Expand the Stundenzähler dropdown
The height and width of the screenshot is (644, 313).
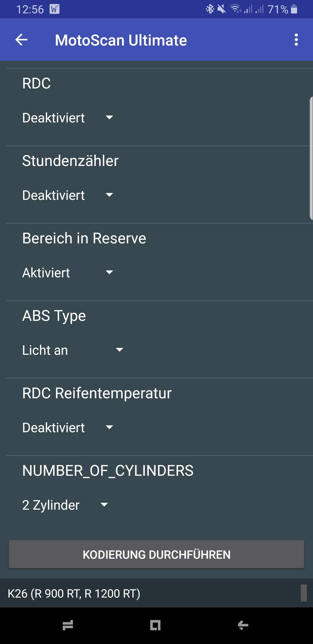click(68, 195)
